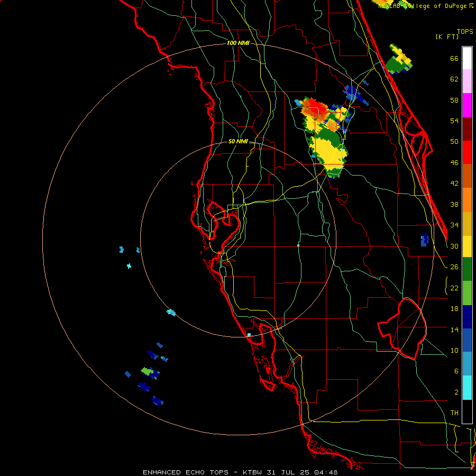Click the light pink legend swatch
The height and width of the screenshot is (476, 476).
[467, 81]
